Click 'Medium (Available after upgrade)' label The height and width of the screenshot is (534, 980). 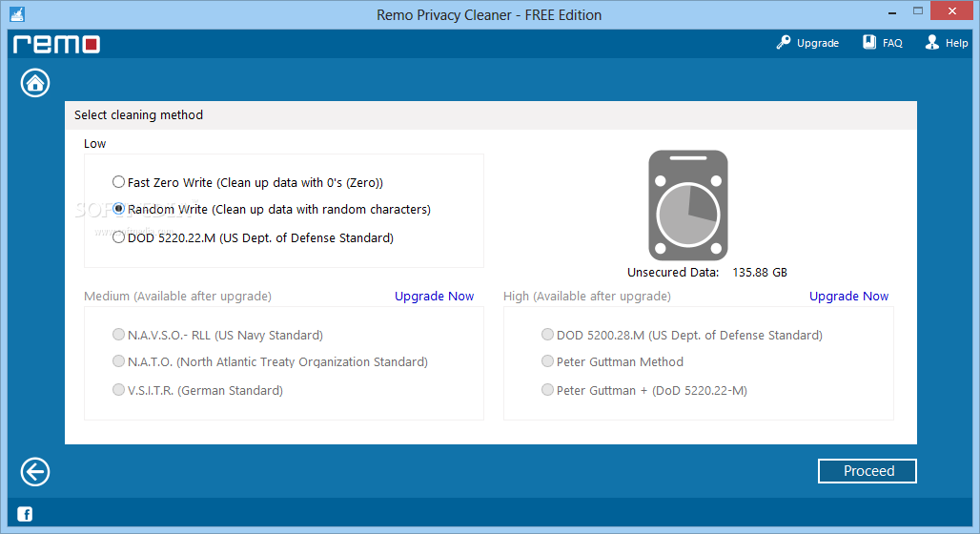coord(177,296)
